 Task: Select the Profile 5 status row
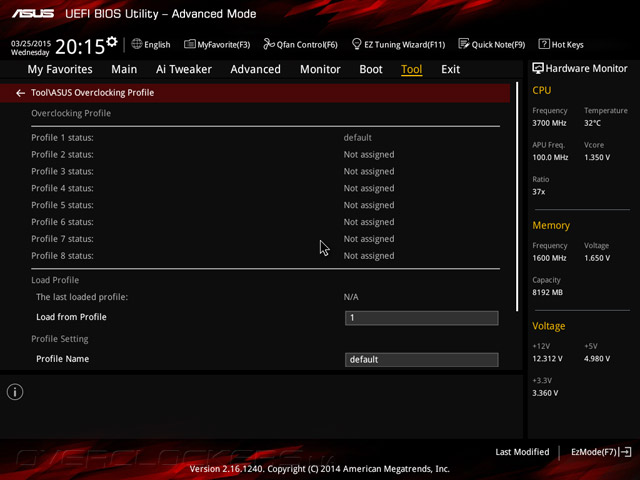pyautogui.click(x=265, y=205)
